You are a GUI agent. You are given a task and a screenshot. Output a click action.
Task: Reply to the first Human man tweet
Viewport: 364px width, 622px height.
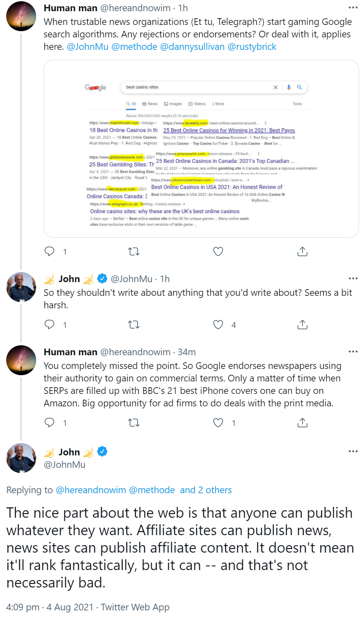49,251
